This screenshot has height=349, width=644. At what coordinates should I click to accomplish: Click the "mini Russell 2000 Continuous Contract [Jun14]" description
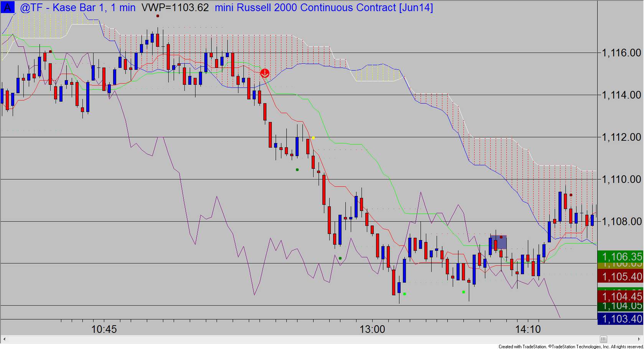coord(324,7)
